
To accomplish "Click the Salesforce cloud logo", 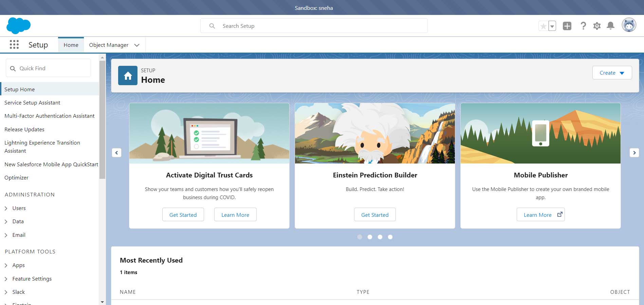I will [x=18, y=26].
